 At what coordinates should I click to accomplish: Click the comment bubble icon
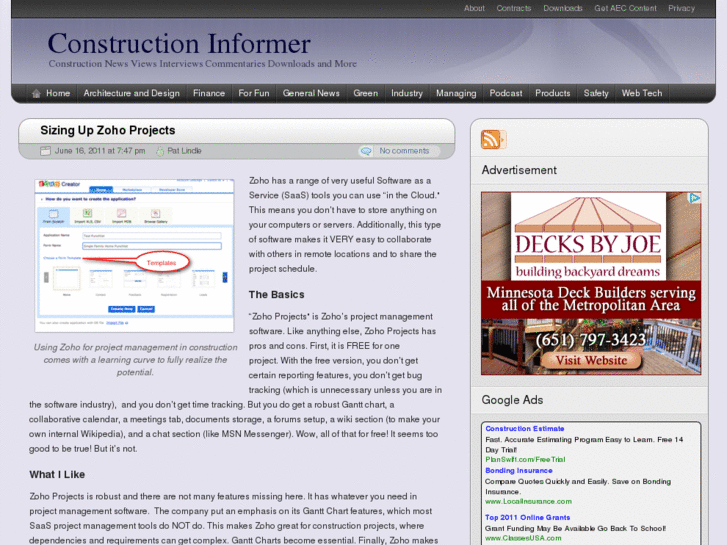click(x=366, y=151)
